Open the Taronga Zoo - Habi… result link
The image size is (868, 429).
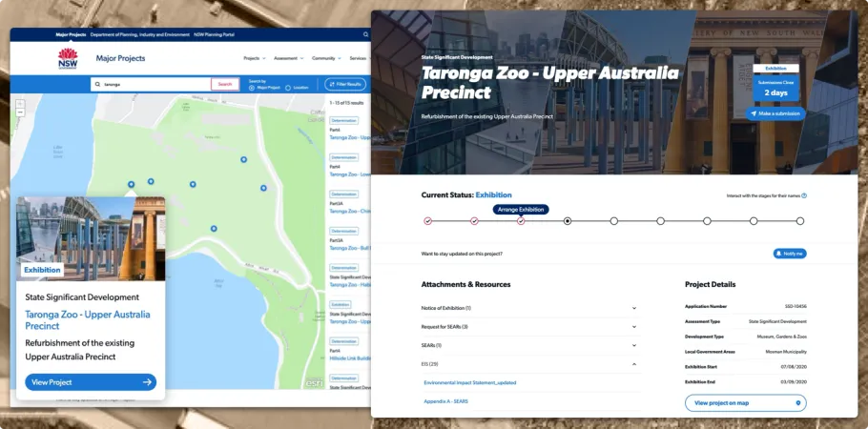click(x=350, y=284)
